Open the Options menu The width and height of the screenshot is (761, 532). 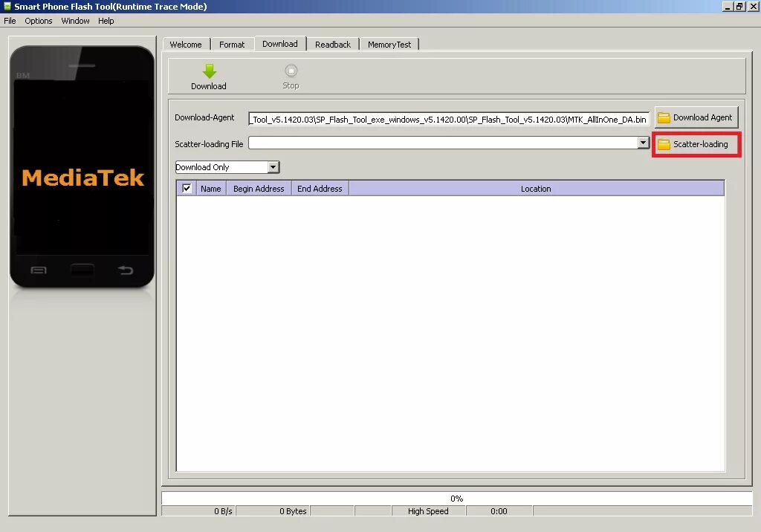39,21
